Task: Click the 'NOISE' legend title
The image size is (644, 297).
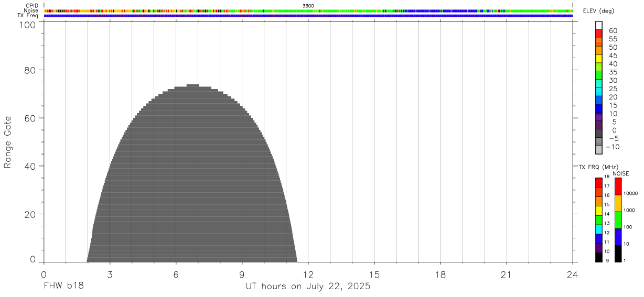Action: [x=621, y=173]
